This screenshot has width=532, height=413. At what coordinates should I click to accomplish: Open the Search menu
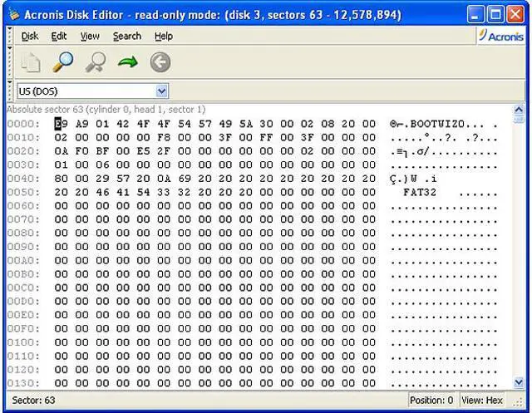(x=127, y=37)
